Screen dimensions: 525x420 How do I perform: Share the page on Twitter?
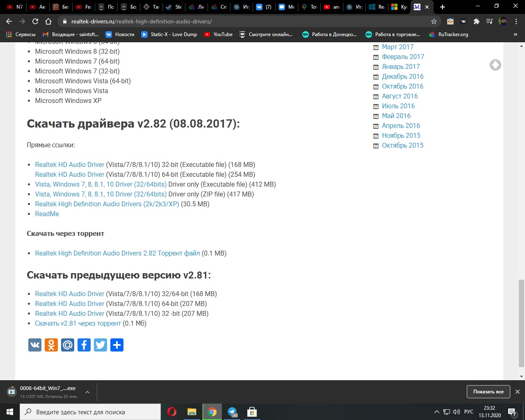100,345
